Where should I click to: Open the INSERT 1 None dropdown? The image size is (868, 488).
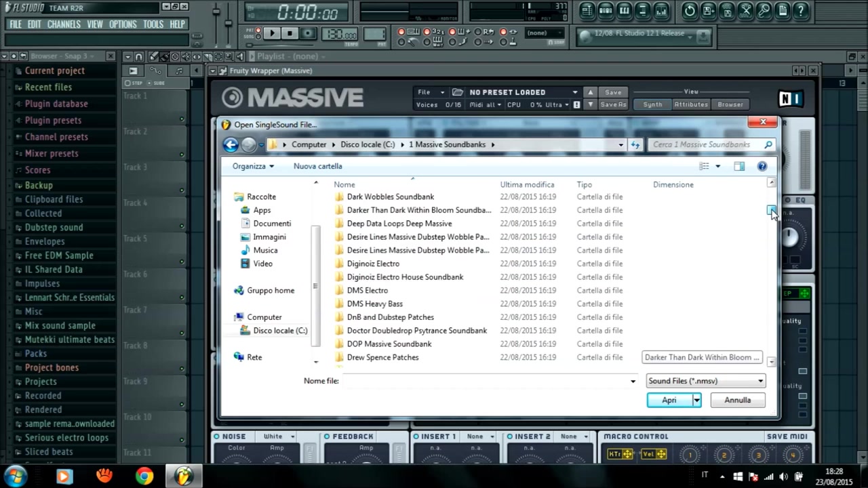pos(479,436)
